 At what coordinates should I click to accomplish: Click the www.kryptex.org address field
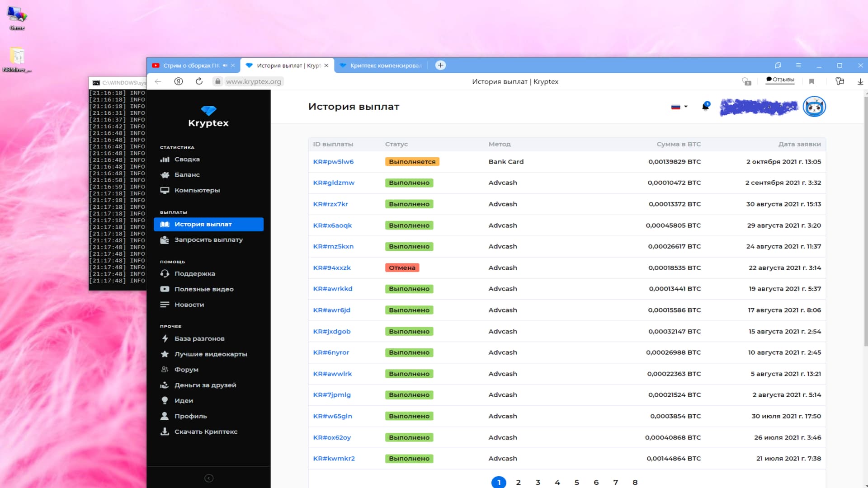[253, 82]
